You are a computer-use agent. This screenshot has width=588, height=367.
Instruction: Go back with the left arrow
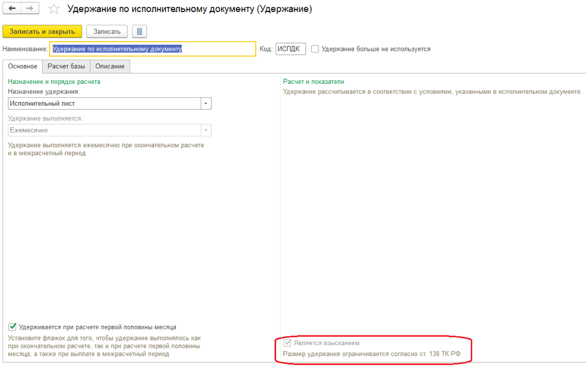[11, 8]
